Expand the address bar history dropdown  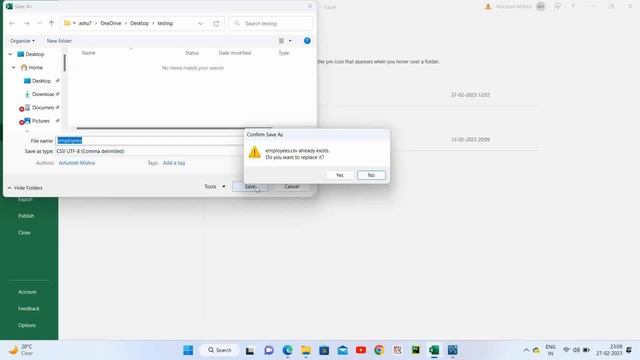(x=200, y=23)
